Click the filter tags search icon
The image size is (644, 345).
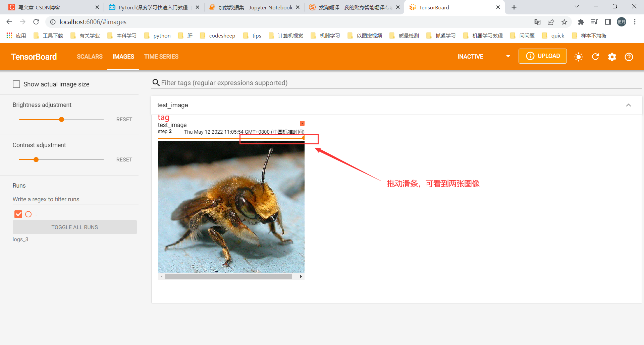tap(156, 83)
